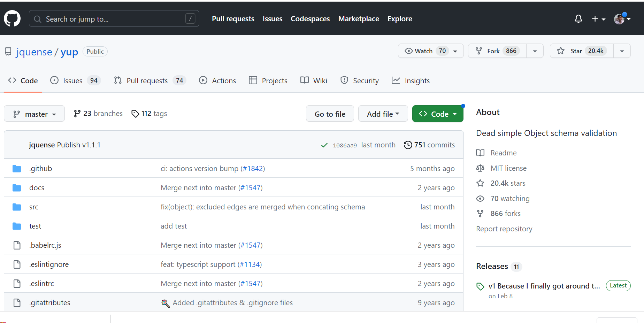Click the file icon beside .eslintrc
This screenshot has width=644, height=323.
click(17, 284)
